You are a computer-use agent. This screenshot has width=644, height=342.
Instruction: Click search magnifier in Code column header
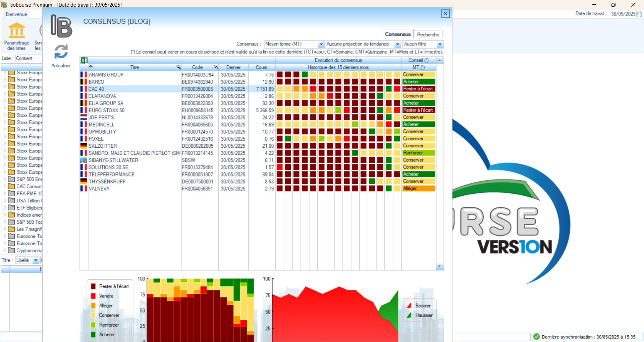click(x=216, y=67)
